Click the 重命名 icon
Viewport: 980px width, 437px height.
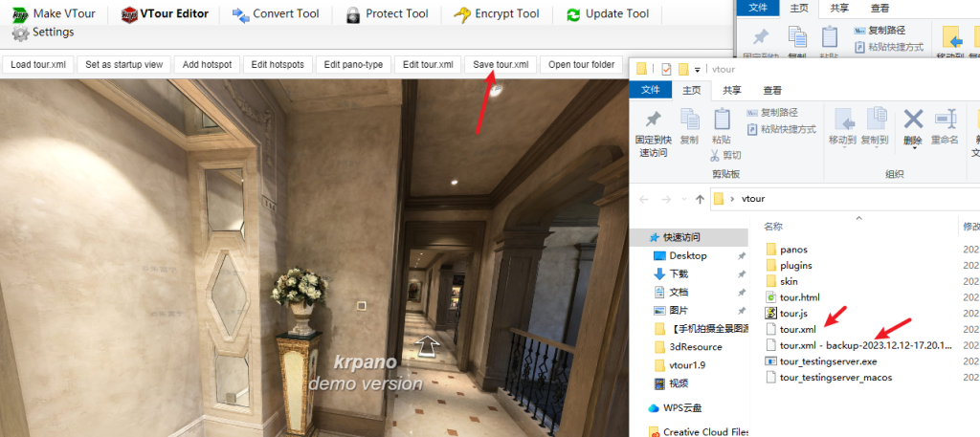(x=945, y=119)
